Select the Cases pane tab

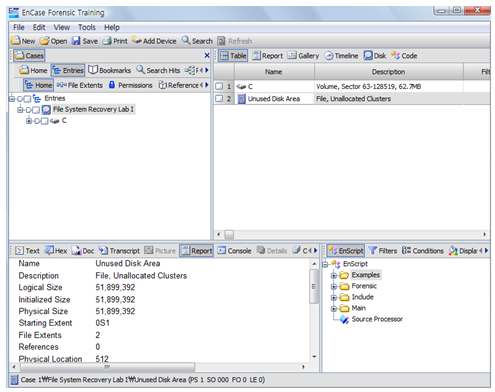29,56
